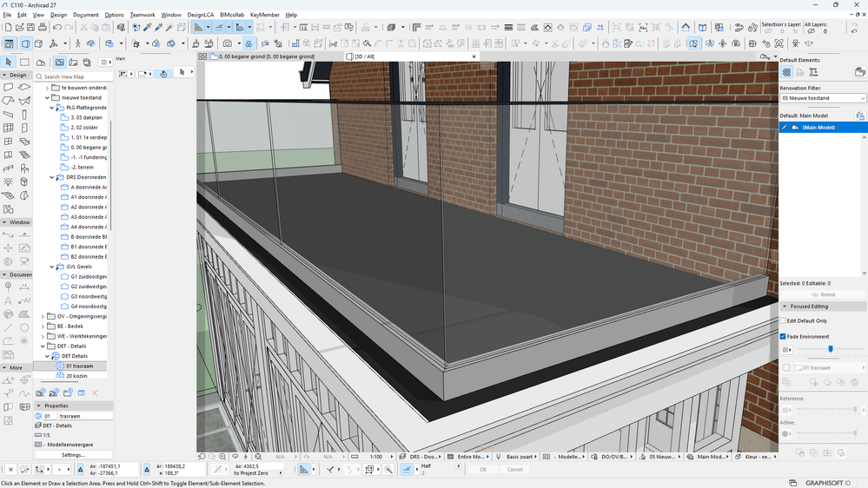Open the Teamwork menu

(x=142, y=15)
